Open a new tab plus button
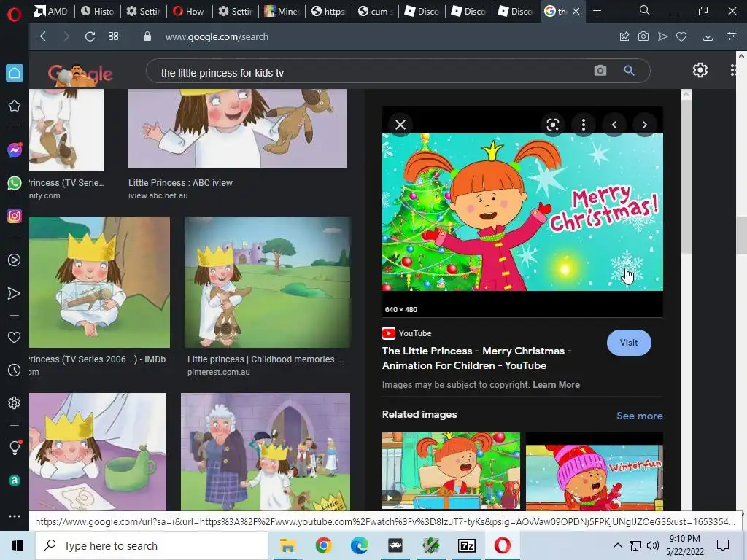Screen dimensions: 747x560 [x=597, y=10]
